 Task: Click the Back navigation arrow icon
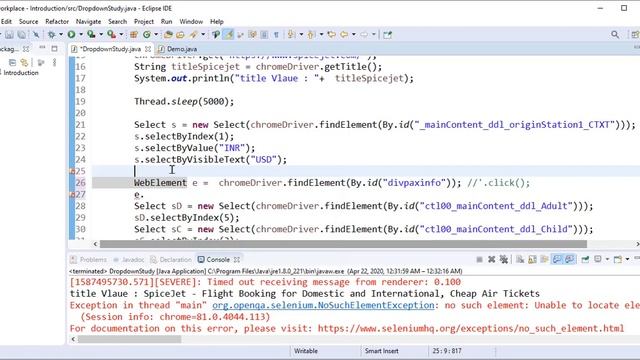[x=344, y=35]
